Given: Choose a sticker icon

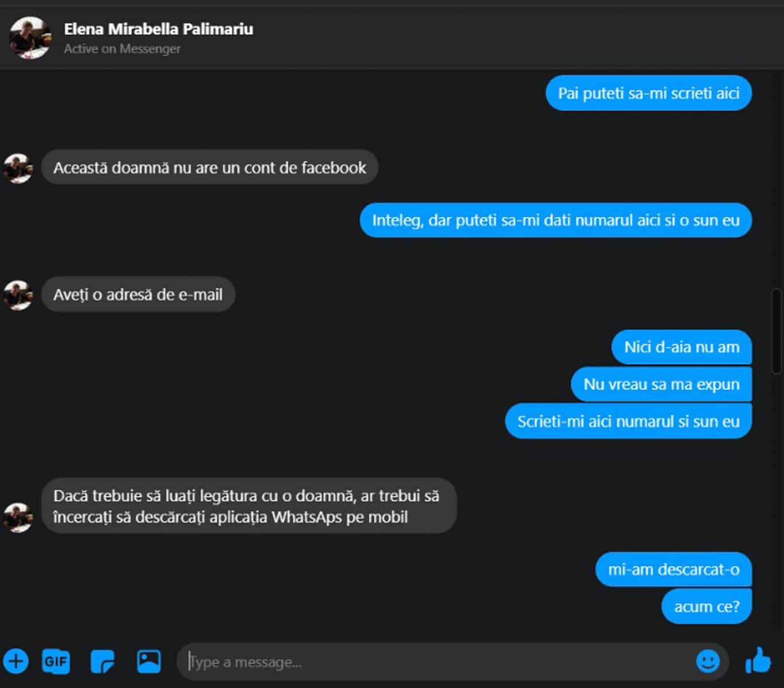Looking at the screenshot, I should [x=103, y=661].
